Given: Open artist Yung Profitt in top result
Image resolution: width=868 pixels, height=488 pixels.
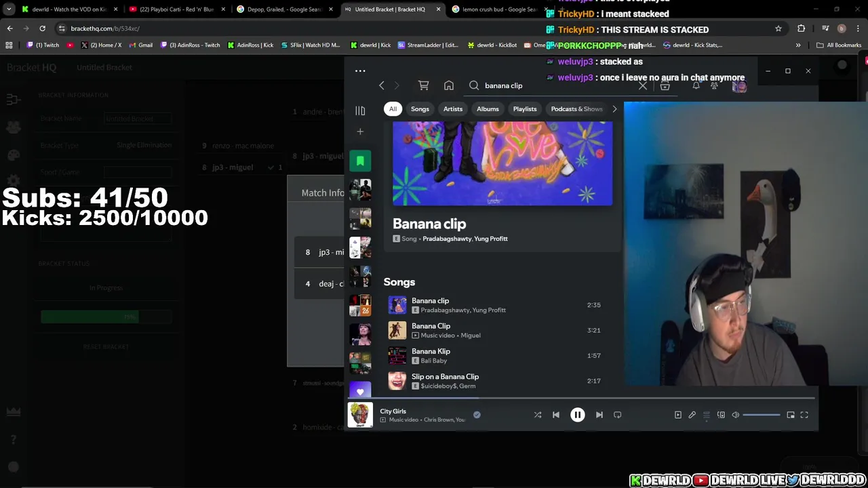Looking at the screenshot, I should (491, 239).
